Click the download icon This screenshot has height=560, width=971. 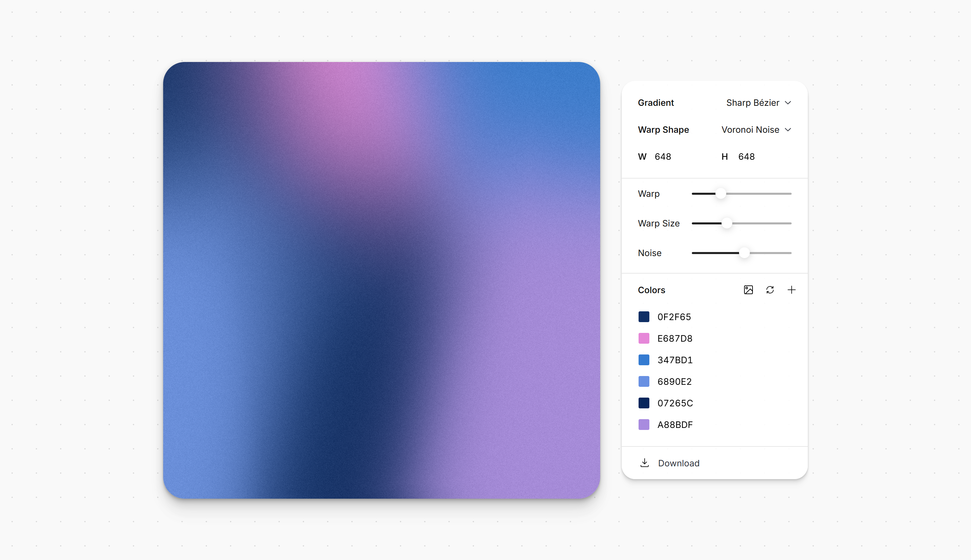(x=644, y=463)
